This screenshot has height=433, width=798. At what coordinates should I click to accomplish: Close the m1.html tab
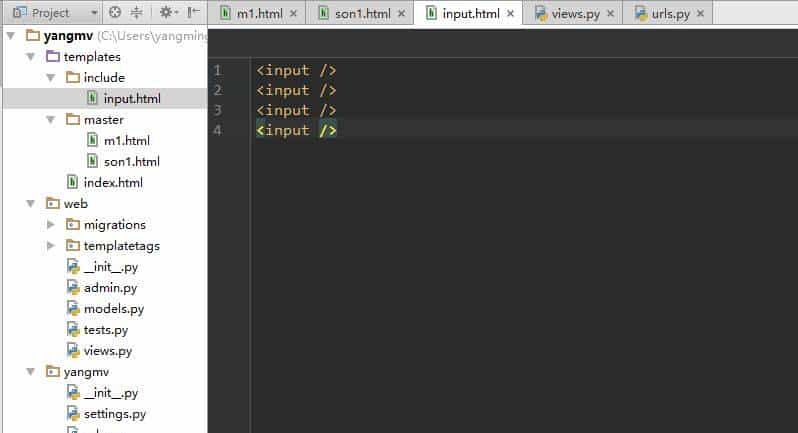click(293, 14)
